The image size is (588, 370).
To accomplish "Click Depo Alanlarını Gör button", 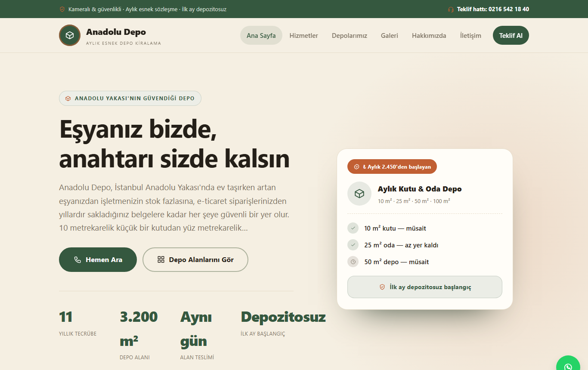I will 195,259.
